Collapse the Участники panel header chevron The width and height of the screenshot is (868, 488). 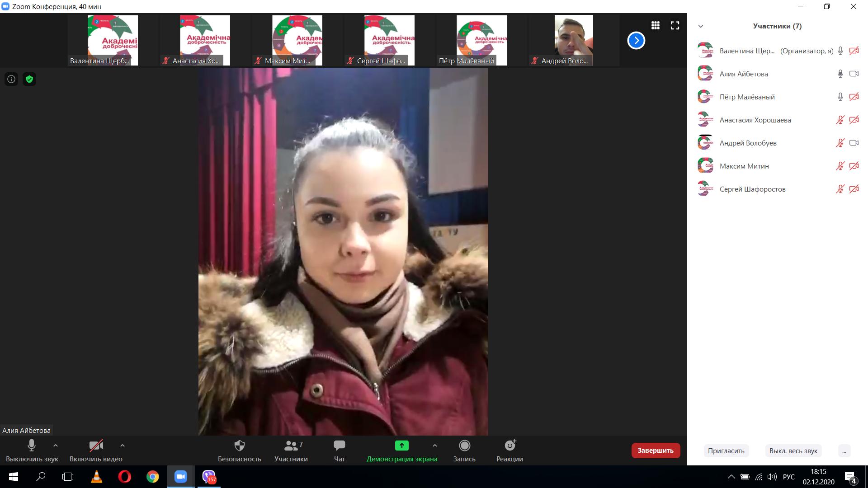pyautogui.click(x=700, y=26)
